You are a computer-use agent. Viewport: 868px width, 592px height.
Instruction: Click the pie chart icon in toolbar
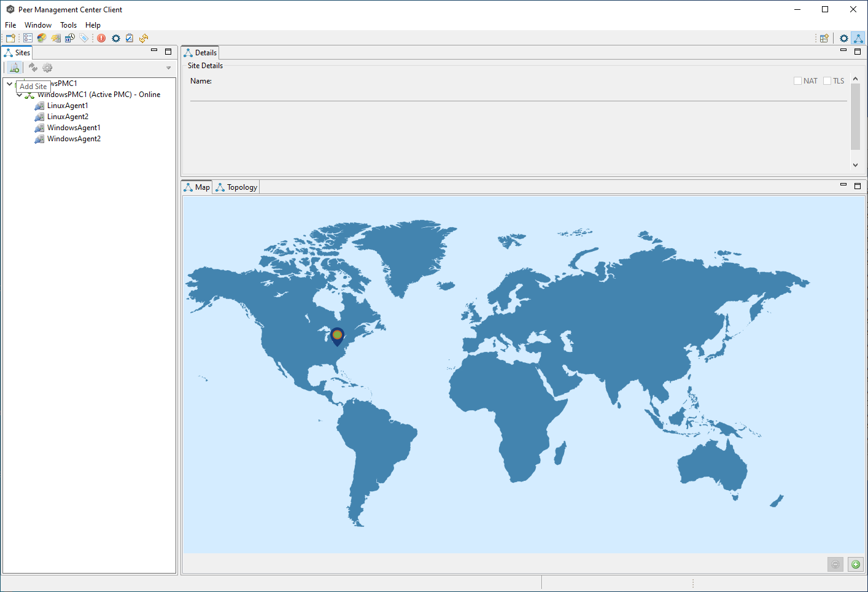coord(42,38)
